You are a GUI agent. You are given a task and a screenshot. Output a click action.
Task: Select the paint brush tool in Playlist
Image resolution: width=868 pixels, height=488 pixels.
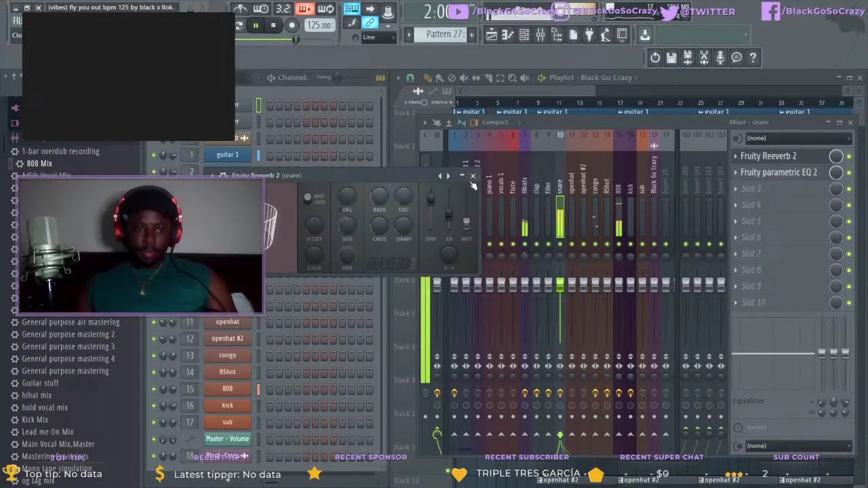439,78
